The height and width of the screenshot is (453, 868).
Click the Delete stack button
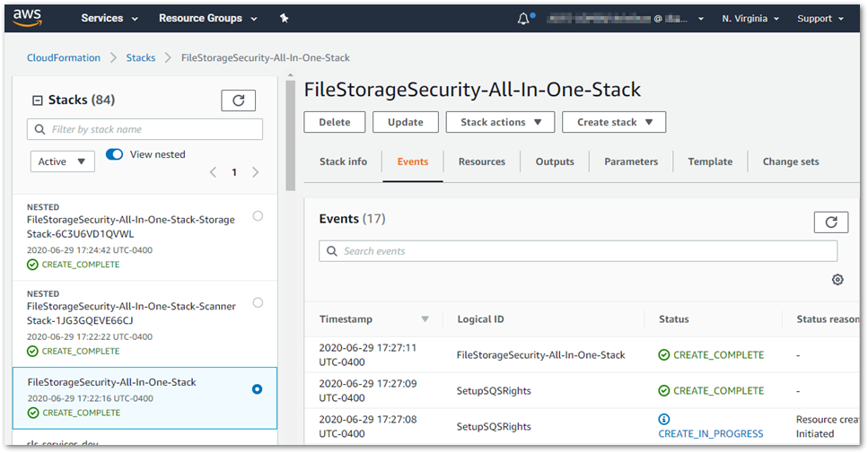(335, 122)
